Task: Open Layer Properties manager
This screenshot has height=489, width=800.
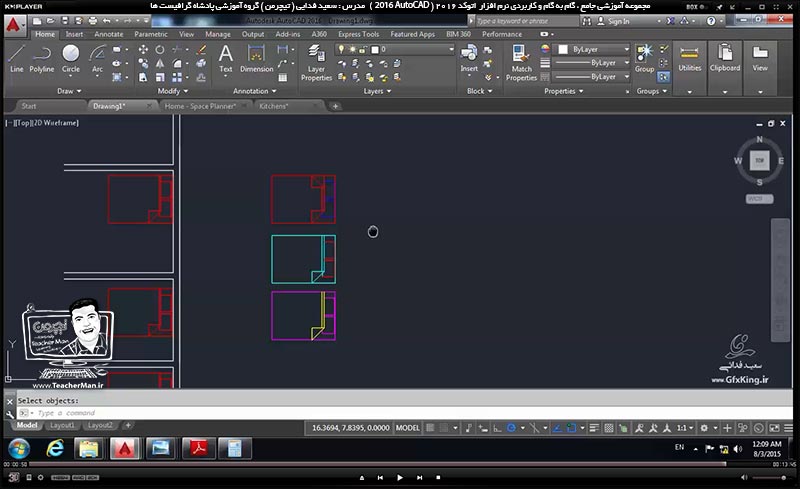Action: click(x=316, y=63)
